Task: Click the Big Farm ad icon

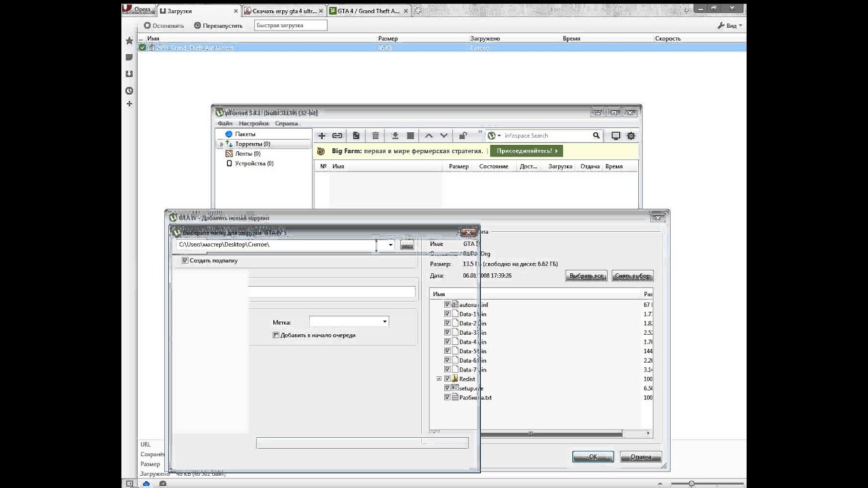Action: 322,151
